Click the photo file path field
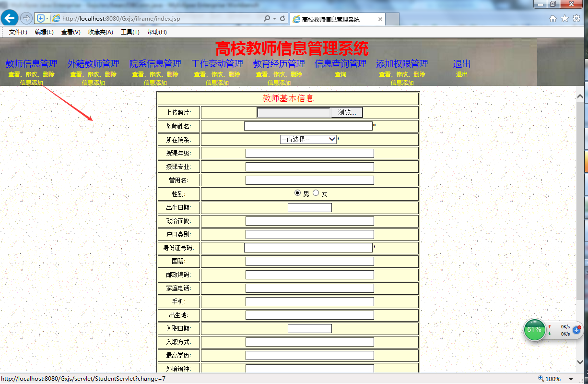The image size is (588, 384). 294,112
